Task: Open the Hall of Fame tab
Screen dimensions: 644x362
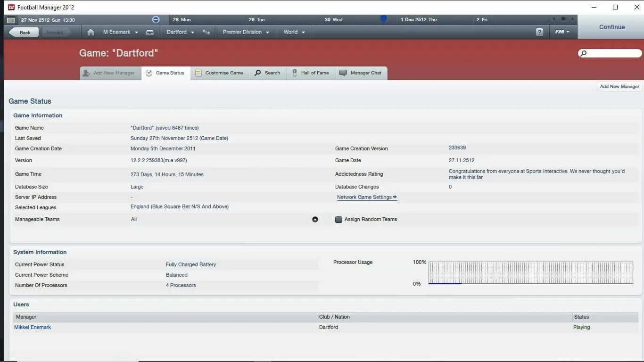Action: click(x=311, y=73)
